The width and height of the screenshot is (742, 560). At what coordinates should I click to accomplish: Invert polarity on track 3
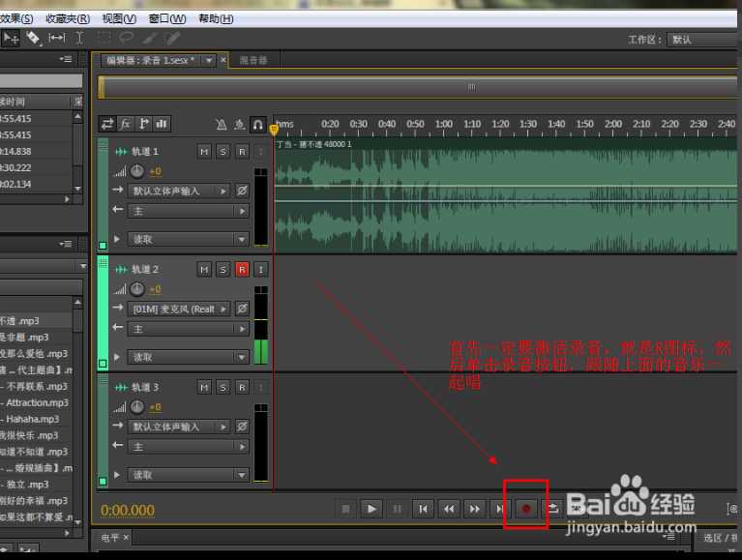(242, 427)
